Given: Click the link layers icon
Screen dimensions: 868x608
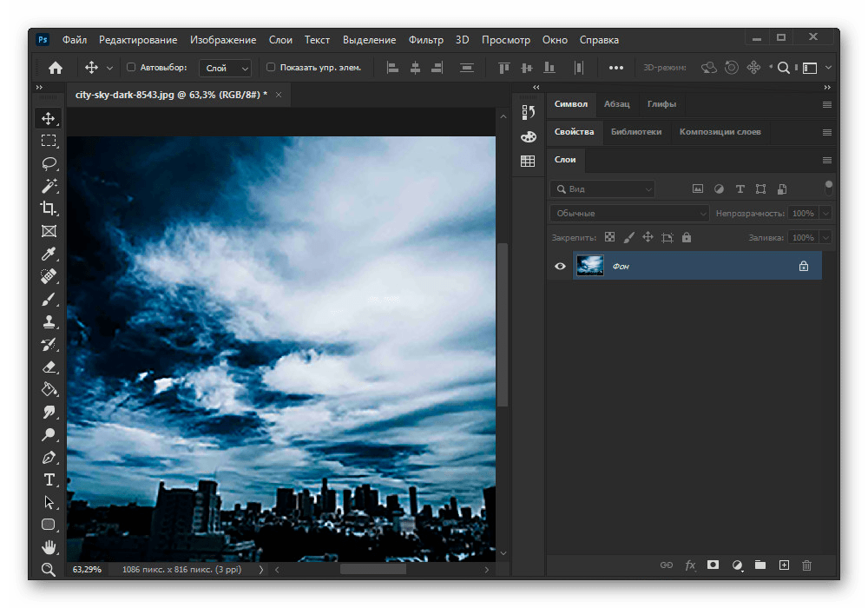Looking at the screenshot, I should point(667,565).
